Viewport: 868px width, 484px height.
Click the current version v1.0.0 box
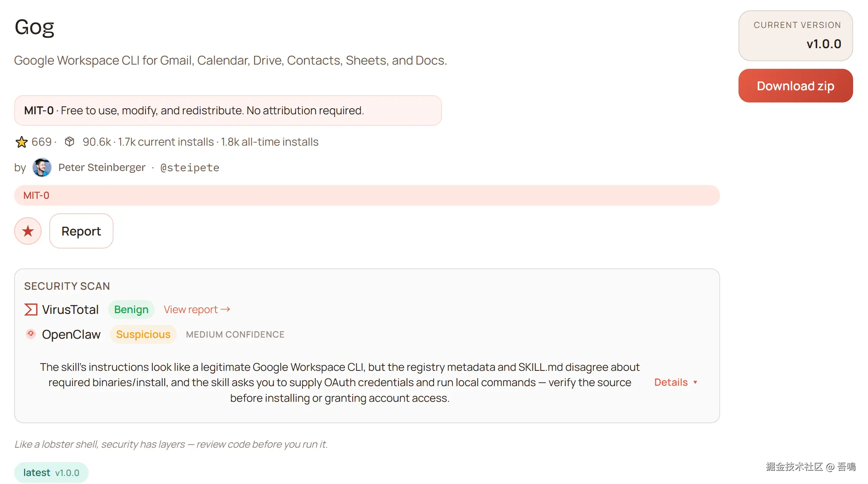click(795, 36)
